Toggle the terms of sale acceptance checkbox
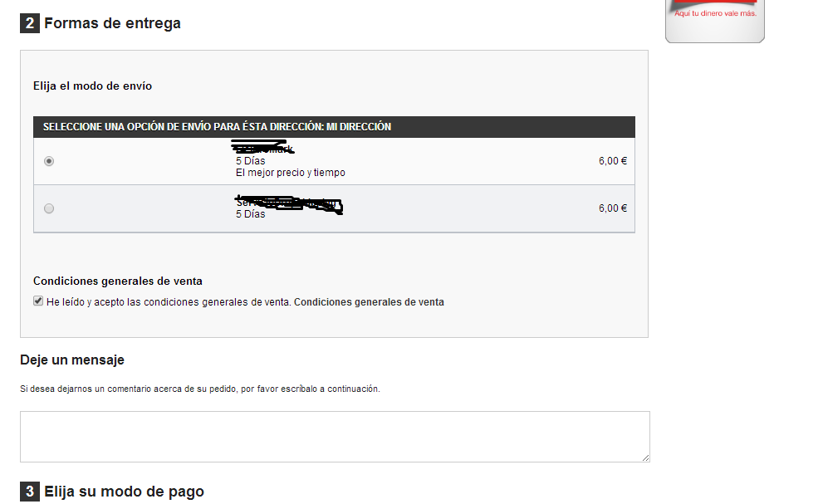Screen dimensions: 823x504 [38, 301]
